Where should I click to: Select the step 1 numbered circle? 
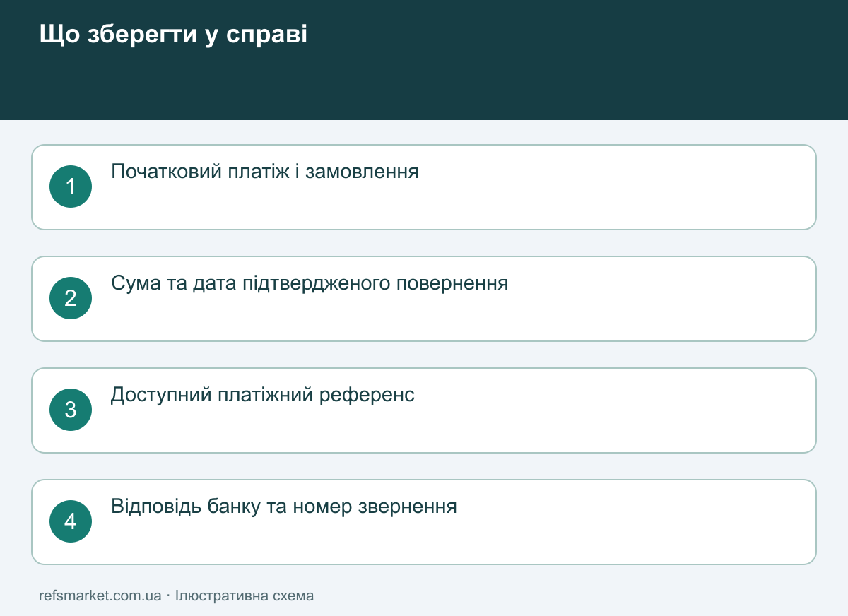pos(71,186)
